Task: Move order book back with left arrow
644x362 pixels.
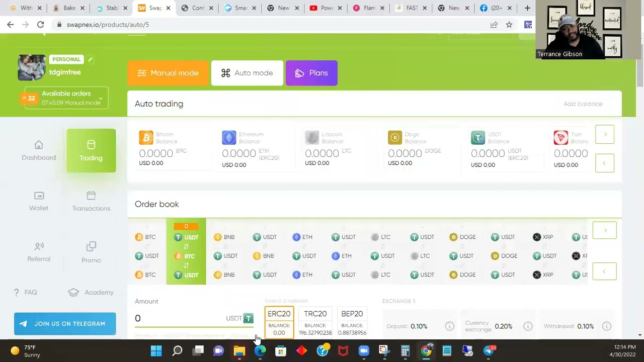Action: point(604,271)
